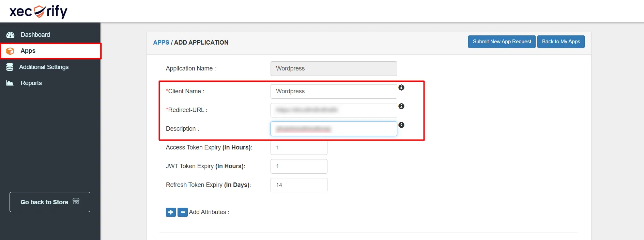Open Reports in the sidebar
This screenshot has width=644, height=240.
click(x=50, y=83)
